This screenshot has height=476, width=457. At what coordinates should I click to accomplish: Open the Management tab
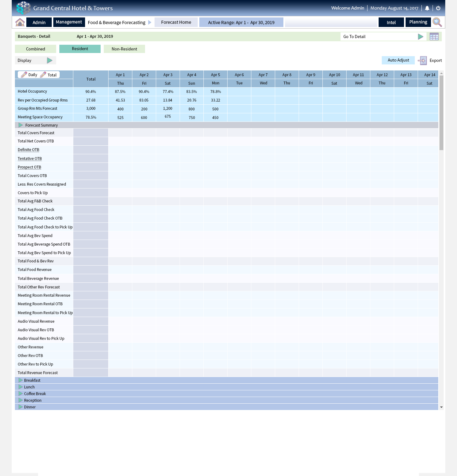point(69,22)
